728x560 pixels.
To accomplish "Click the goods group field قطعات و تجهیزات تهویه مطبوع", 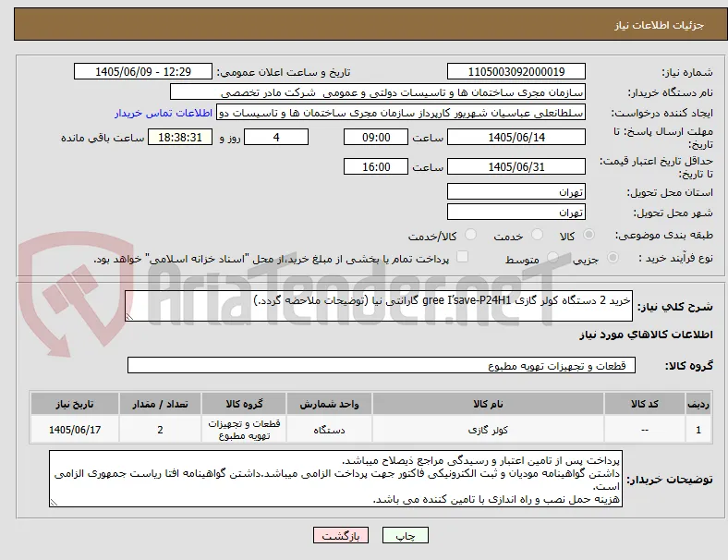I will coord(382,365).
